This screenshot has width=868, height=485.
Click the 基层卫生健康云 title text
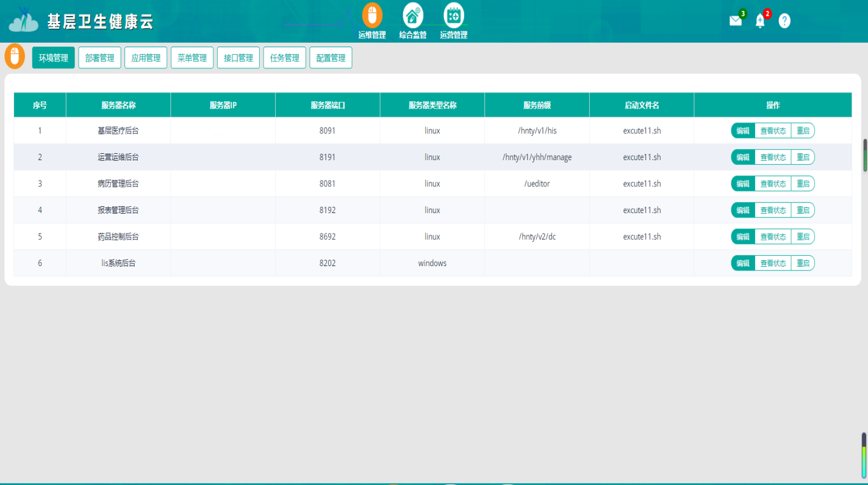(x=101, y=22)
